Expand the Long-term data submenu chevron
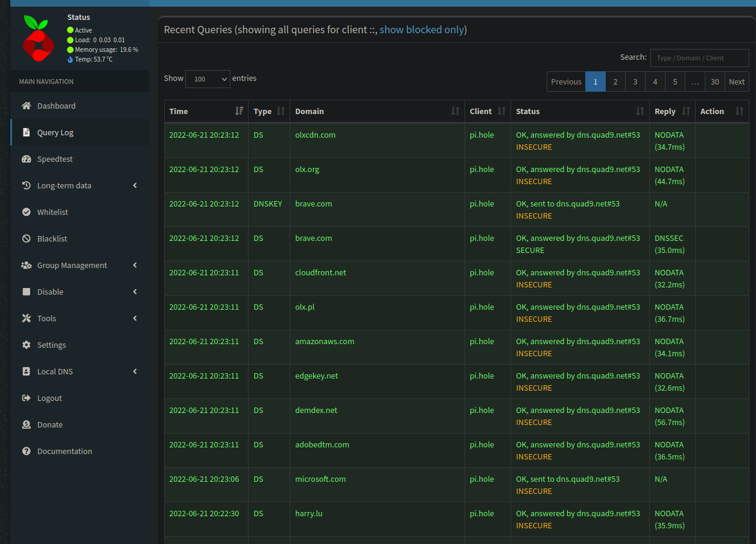Viewport: 756px width, 544px height. [135, 185]
